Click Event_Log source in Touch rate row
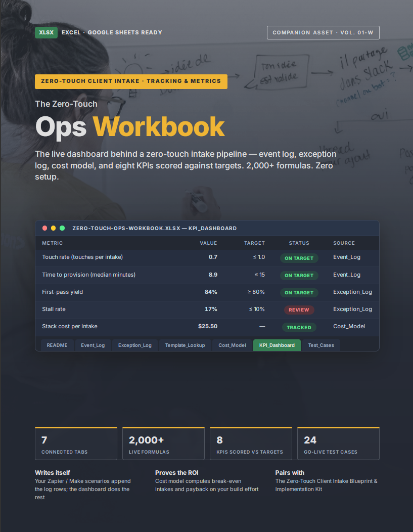This screenshot has width=413, height=532. 347,257
